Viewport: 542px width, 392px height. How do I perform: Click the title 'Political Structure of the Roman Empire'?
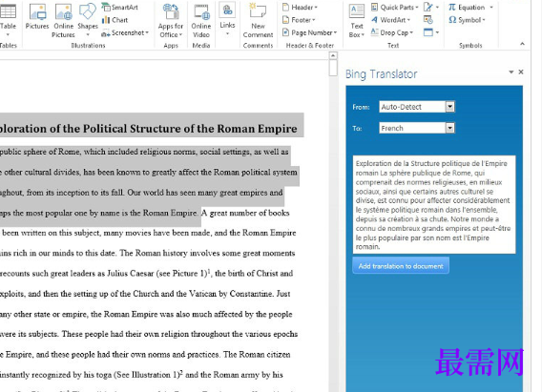click(190, 129)
